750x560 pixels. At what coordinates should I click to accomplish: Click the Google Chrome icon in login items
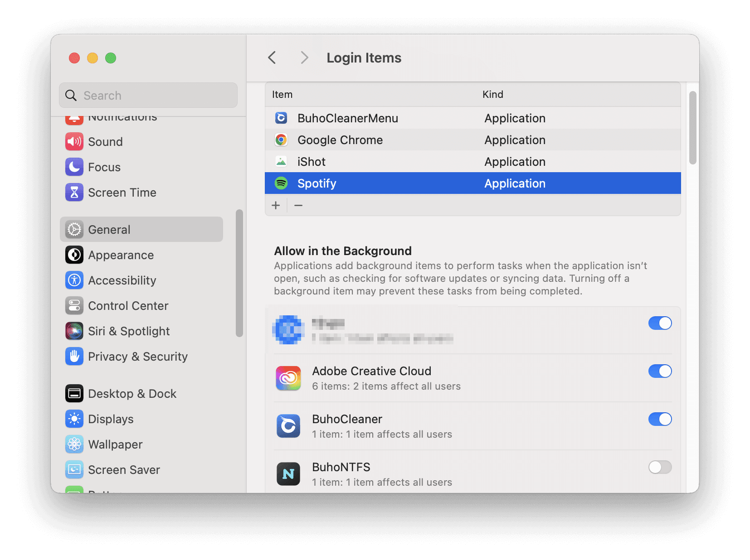click(281, 140)
